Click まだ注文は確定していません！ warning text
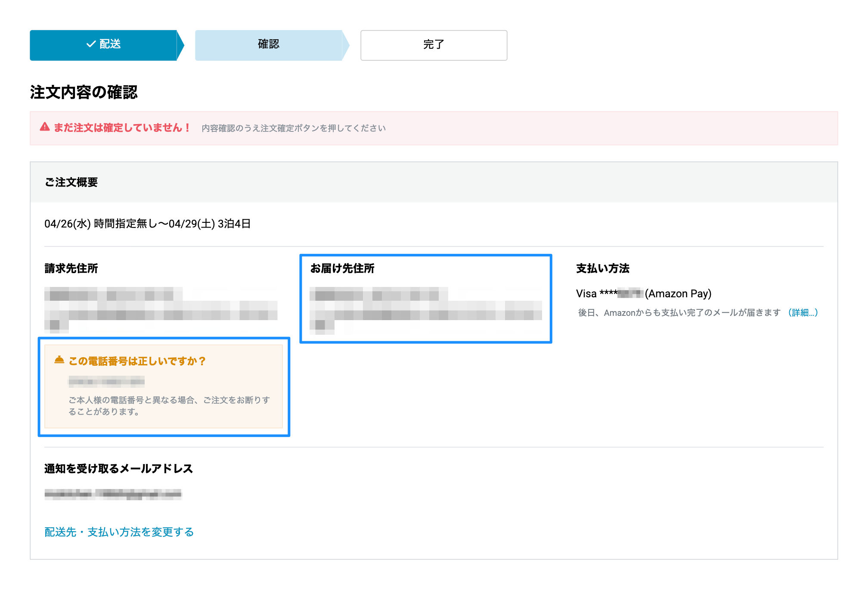This screenshot has height=592, width=868. [122, 128]
